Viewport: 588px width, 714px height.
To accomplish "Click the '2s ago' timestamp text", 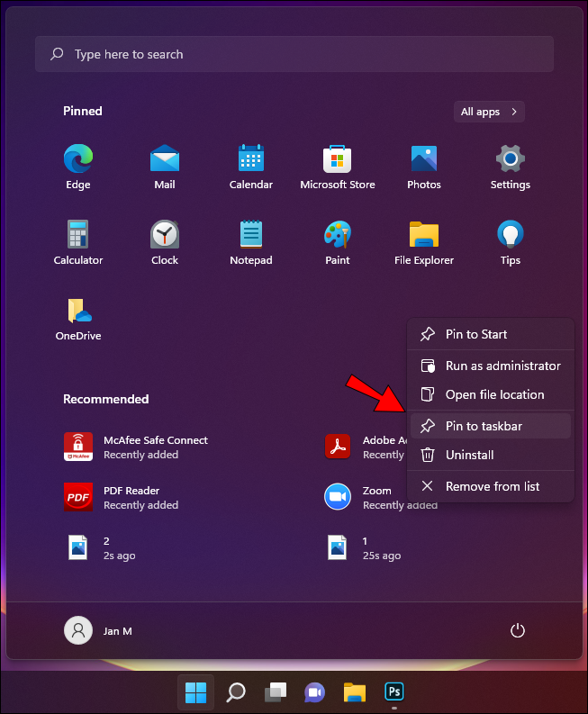I will [x=120, y=556].
